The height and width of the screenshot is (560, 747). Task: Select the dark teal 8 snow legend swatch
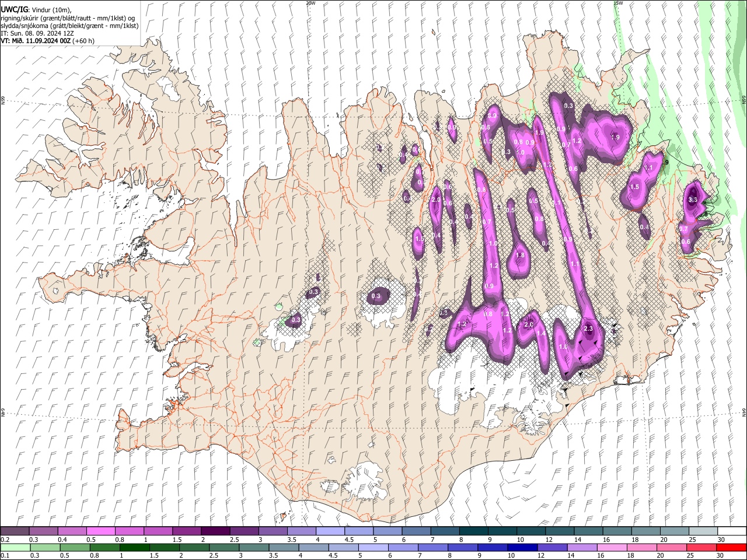pyautogui.click(x=474, y=531)
